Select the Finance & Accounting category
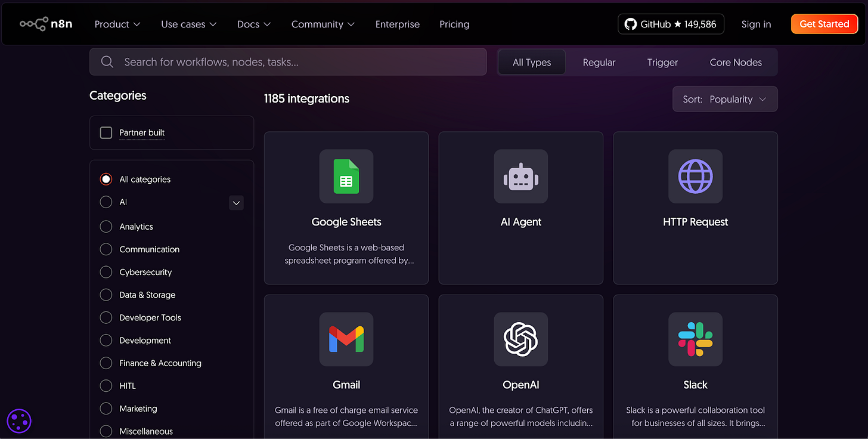The image size is (868, 439). coord(106,363)
